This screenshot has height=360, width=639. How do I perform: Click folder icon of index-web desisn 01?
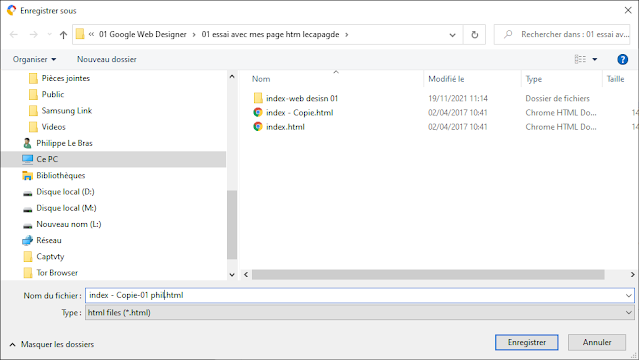[x=258, y=98]
